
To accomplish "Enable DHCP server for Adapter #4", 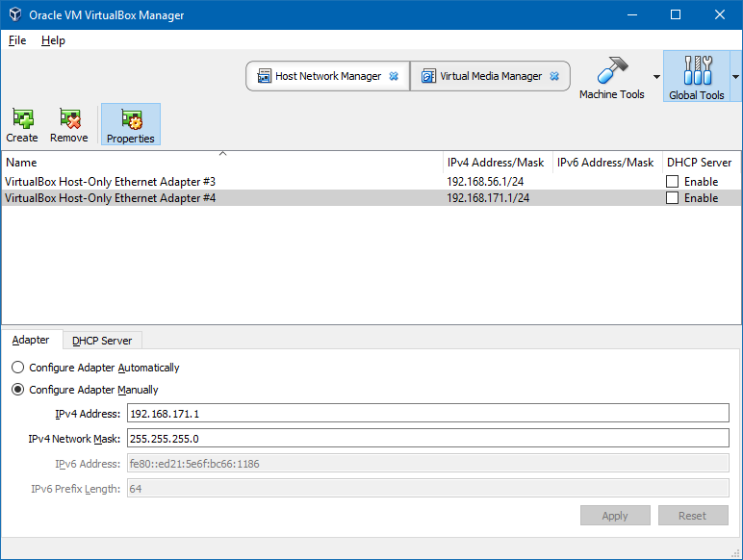I will click(x=673, y=198).
